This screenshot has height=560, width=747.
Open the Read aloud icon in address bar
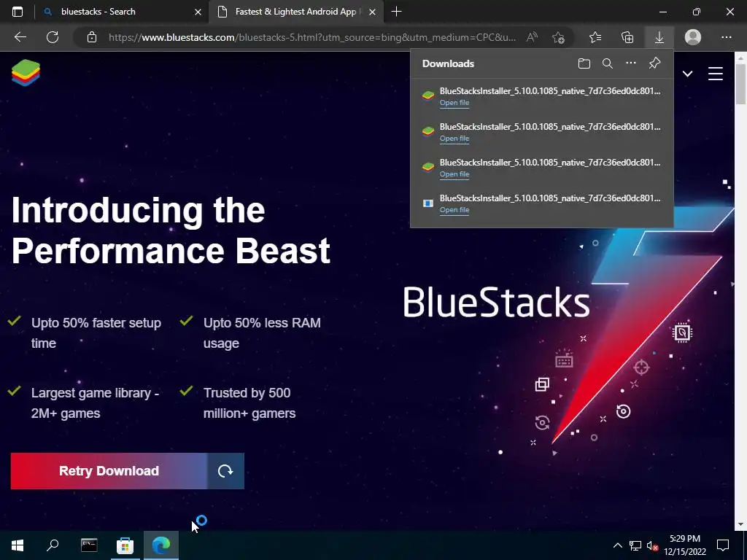pyautogui.click(x=532, y=37)
